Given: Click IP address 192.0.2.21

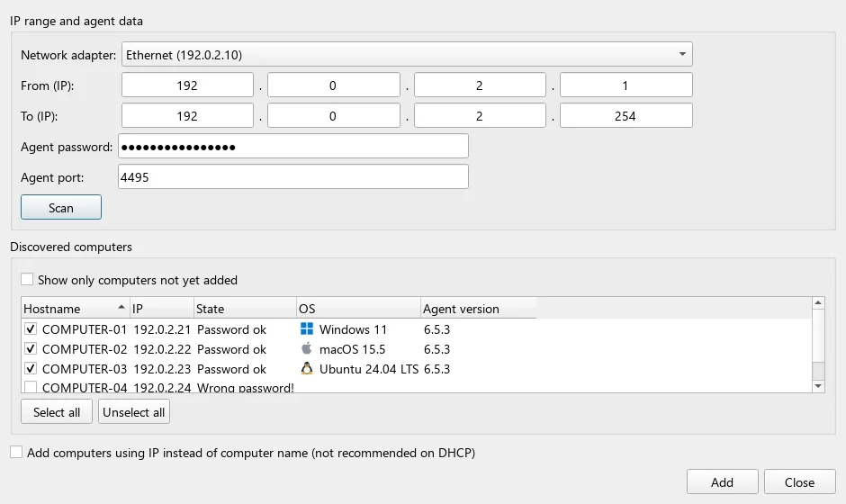Looking at the screenshot, I should pyautogui.click(x=162, y=329).
